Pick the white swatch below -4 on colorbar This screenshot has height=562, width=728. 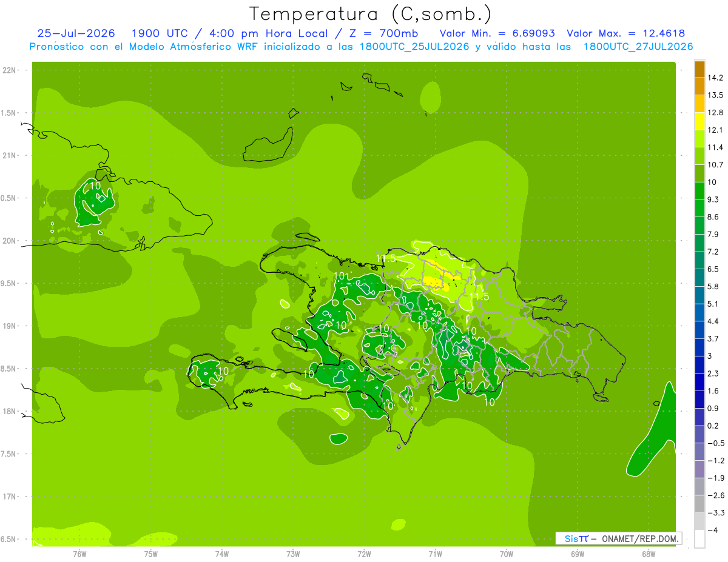pyautogui.click(x=699, y=539)
